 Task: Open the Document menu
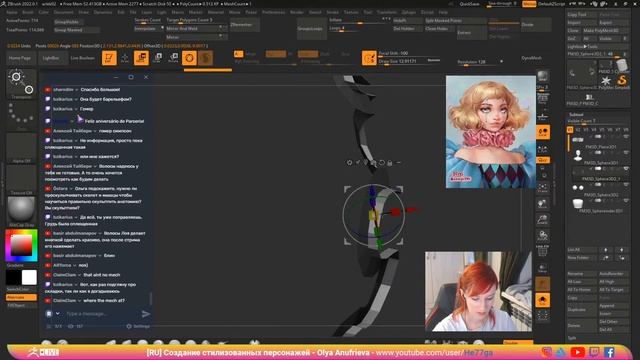[63, 12]
